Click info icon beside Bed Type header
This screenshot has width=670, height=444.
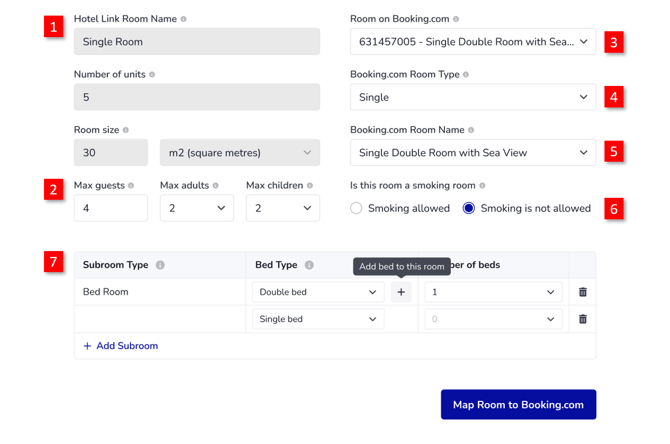pyautogui.click(x=309, y=265)
